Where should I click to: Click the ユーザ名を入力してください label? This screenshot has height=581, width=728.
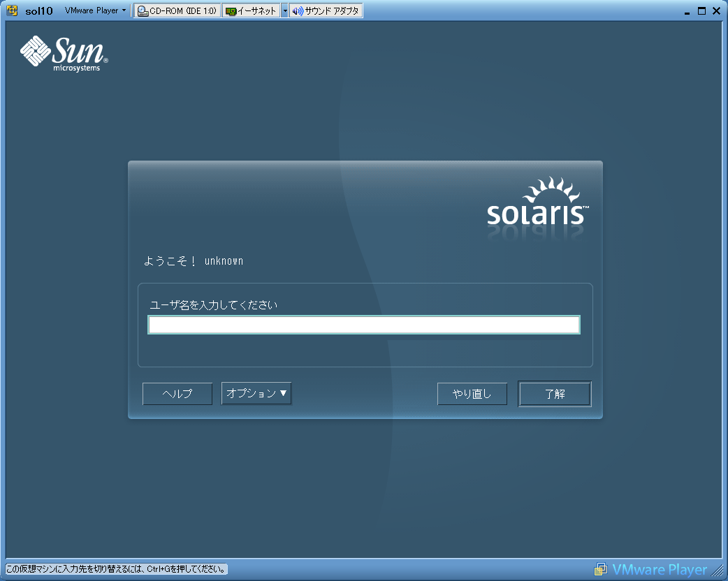[x=214, y=305]
